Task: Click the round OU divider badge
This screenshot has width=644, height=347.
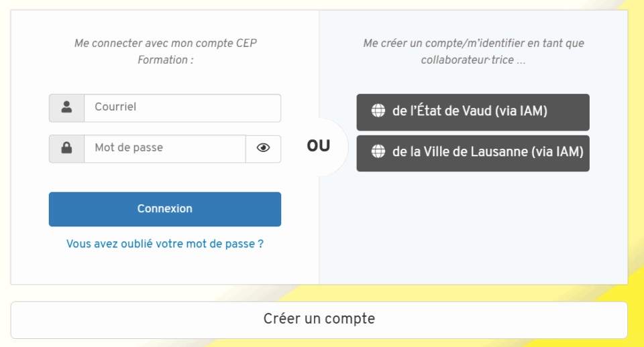Action: point(319,146)
